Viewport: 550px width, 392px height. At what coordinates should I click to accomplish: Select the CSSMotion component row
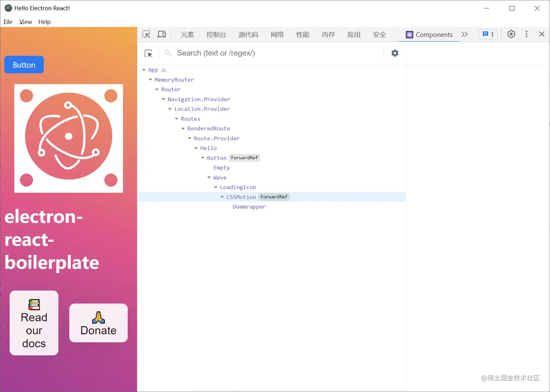coord(272,197)
